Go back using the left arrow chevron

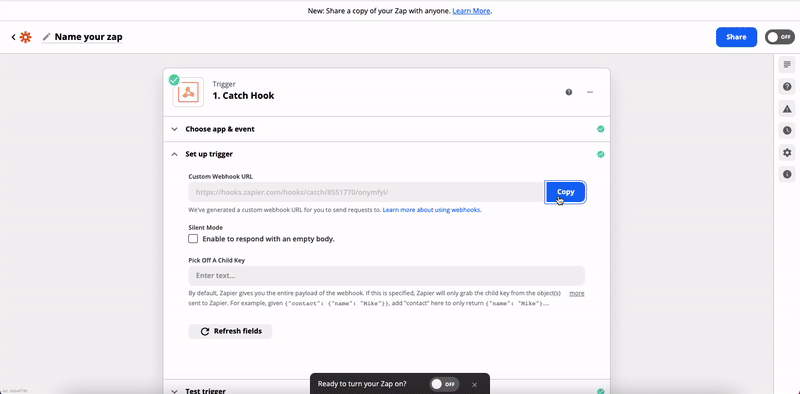coord(13,37)
